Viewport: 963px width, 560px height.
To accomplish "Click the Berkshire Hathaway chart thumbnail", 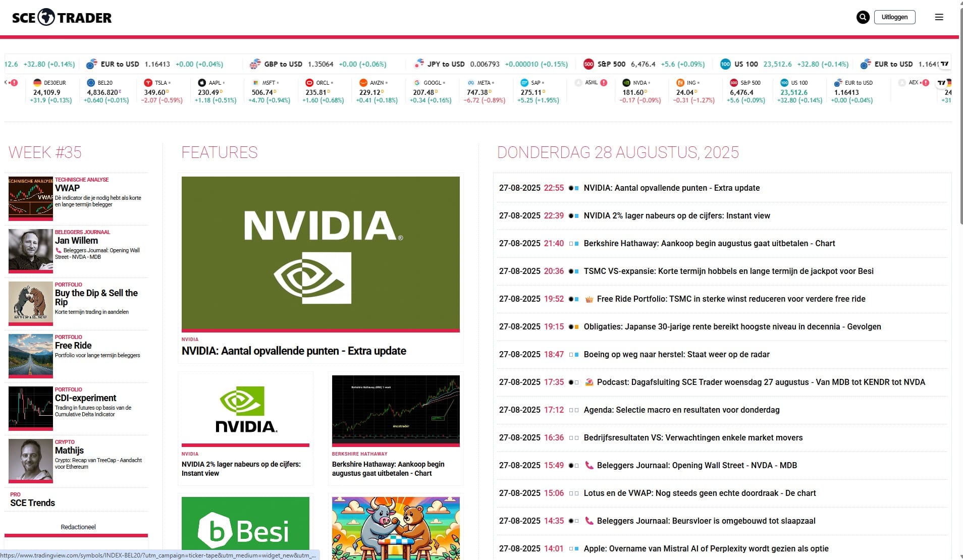I will (x=396, y=410).
